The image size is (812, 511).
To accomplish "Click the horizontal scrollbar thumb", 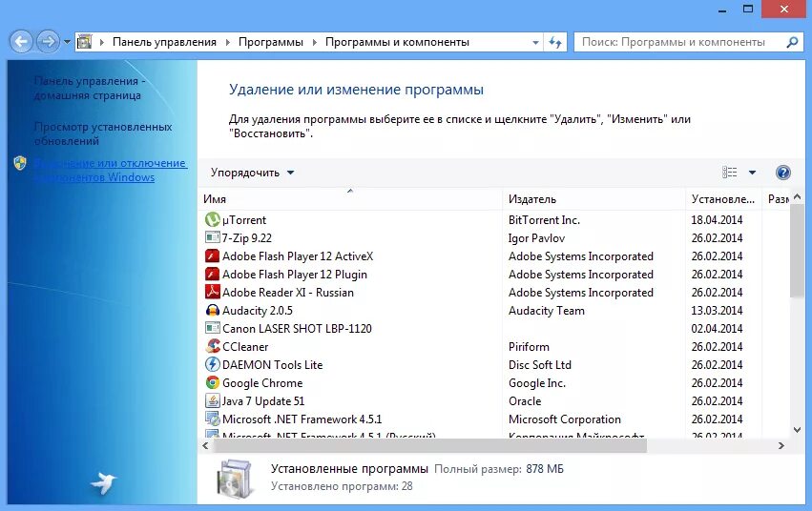I will tap(429, 445).
